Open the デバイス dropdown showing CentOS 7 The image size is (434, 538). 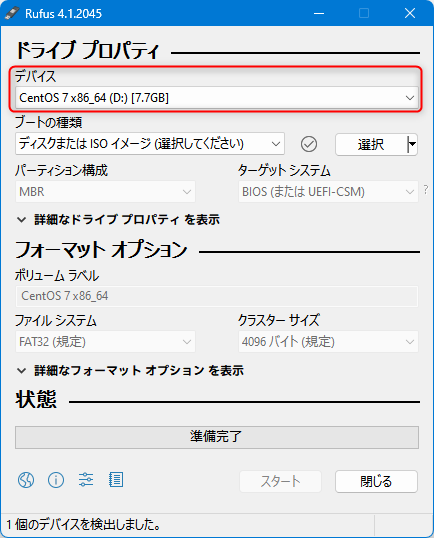(x=217, y=98)
